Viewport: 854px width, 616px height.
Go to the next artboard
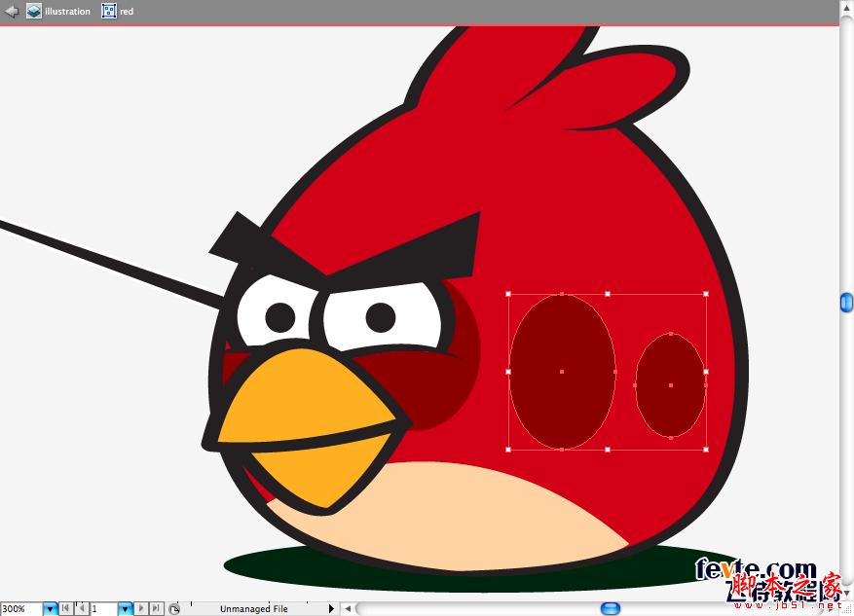[140, 608]
